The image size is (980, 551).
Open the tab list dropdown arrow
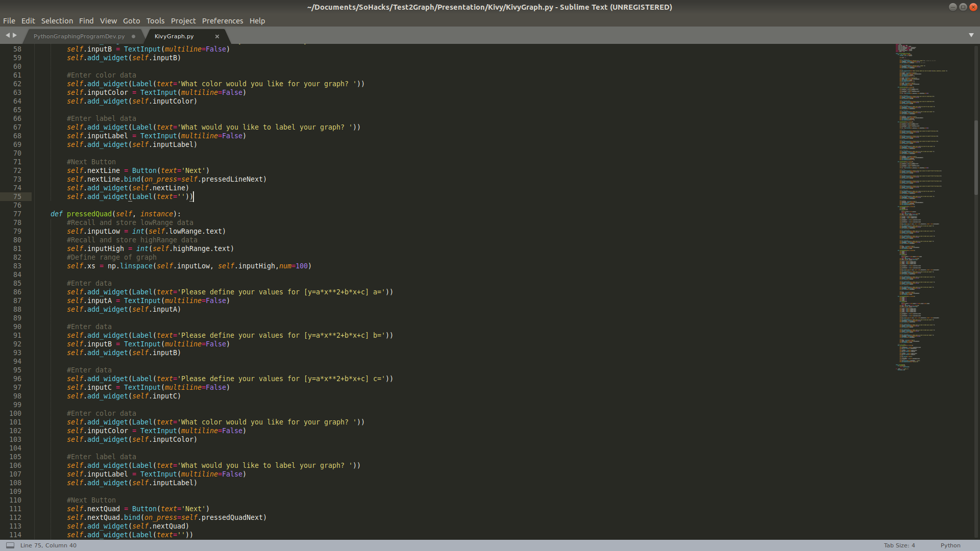(971, 35)
